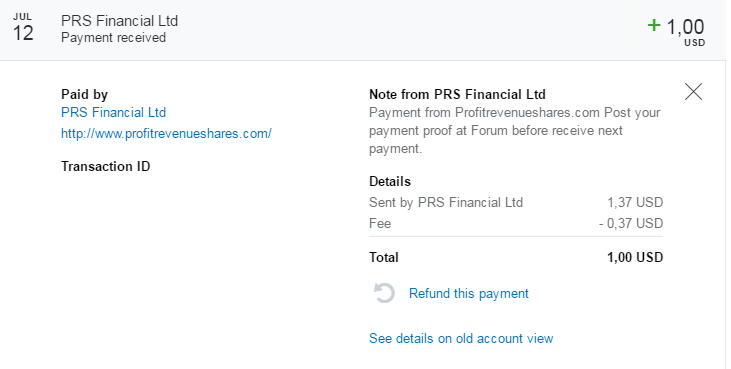
Task: Open the Refund this payment link
Action: [x=469, y=294]
